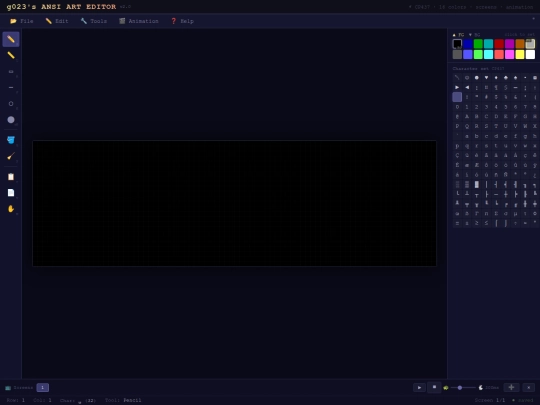
Task: Select the outlined rectangle tool
Action: pos(11,71)
